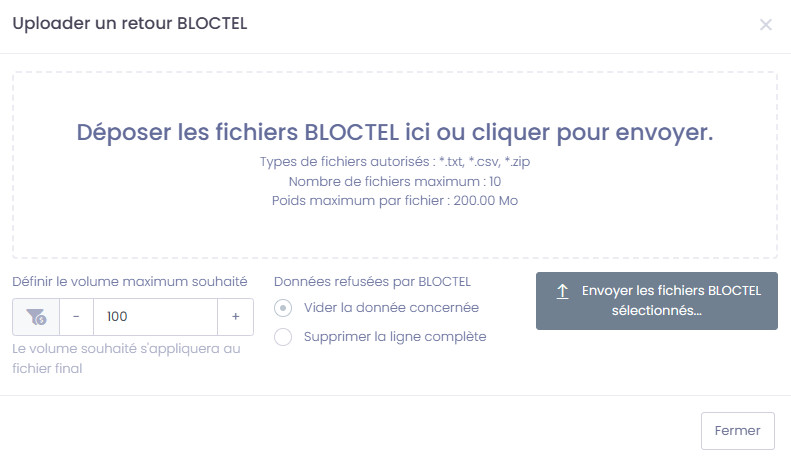
Task: Click "Envoyer les fichiers BLOCTEL sélectionnés" button
Action: pos(657,301)
